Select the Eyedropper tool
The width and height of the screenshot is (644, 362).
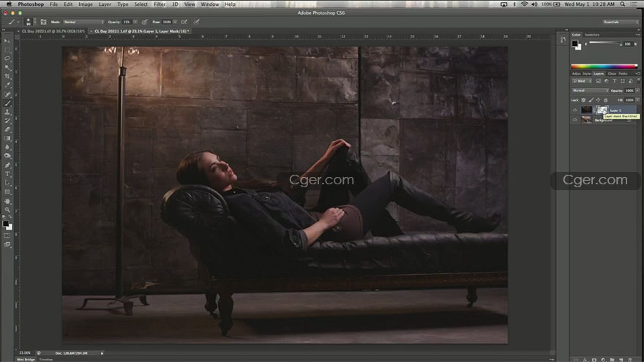pos(7,86)
